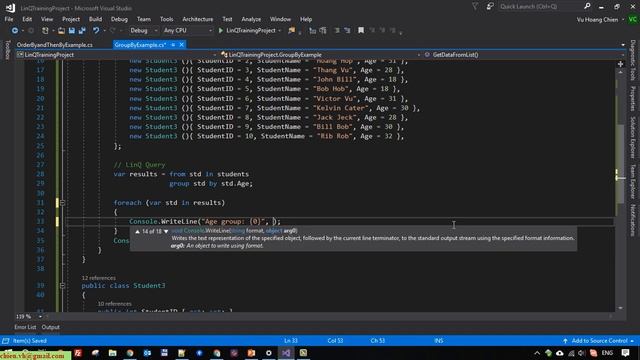Click the volume speaker tray icon

click(x=582, y=353)
